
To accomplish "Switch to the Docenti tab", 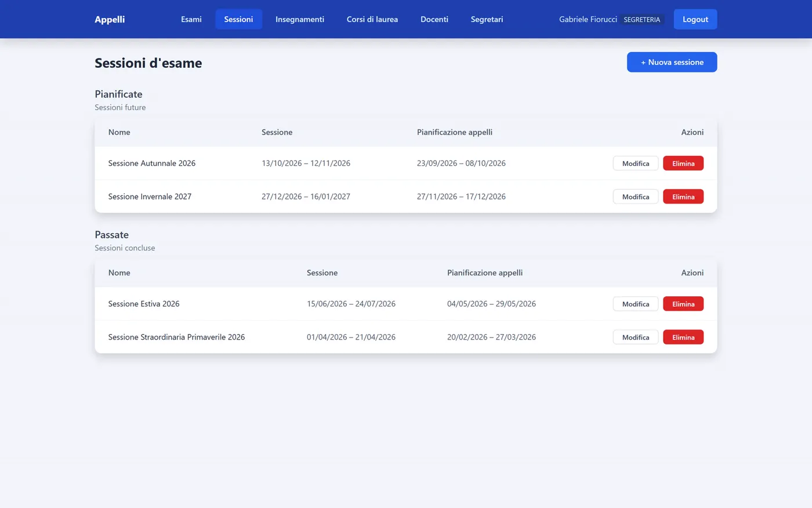I will [x=434, y=19].
